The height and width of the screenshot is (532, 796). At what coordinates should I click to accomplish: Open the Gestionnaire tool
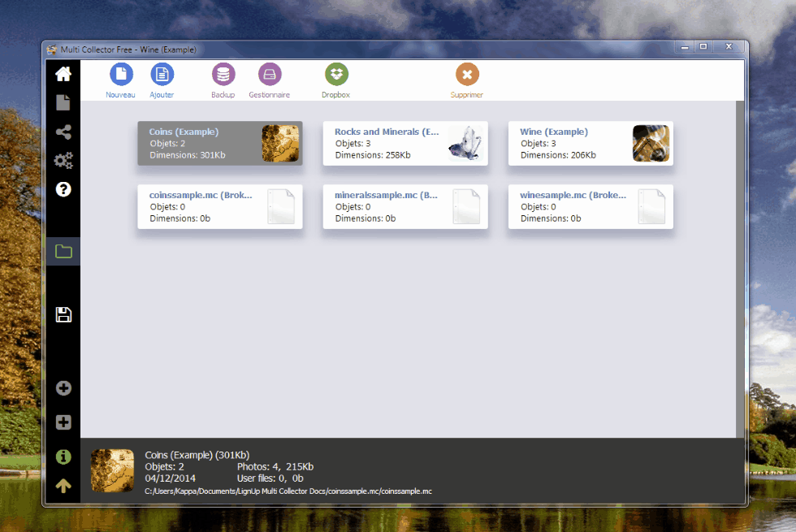click(x=270, y=80)
